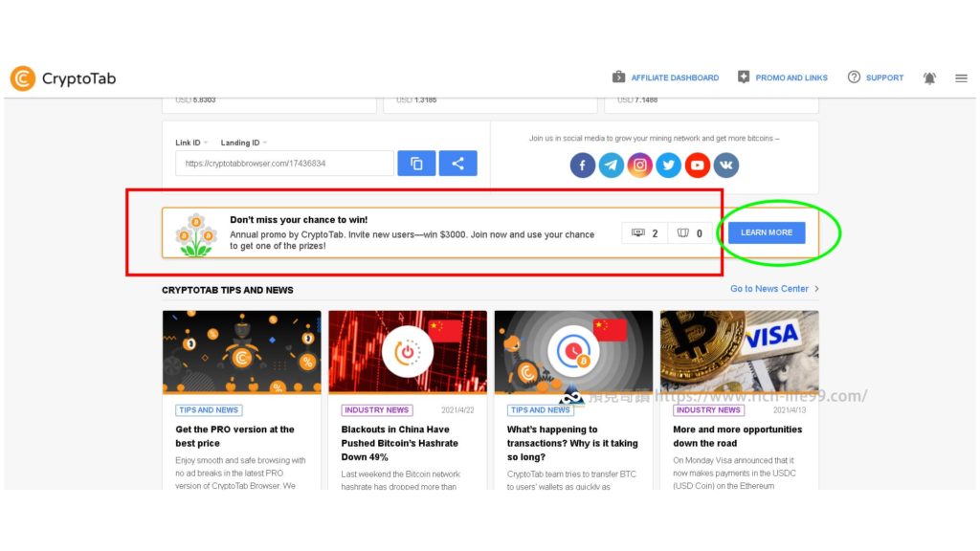Go to Affiliate Dashboard
This screenshot has height=551, width=980.
click(x=666, y=77)
